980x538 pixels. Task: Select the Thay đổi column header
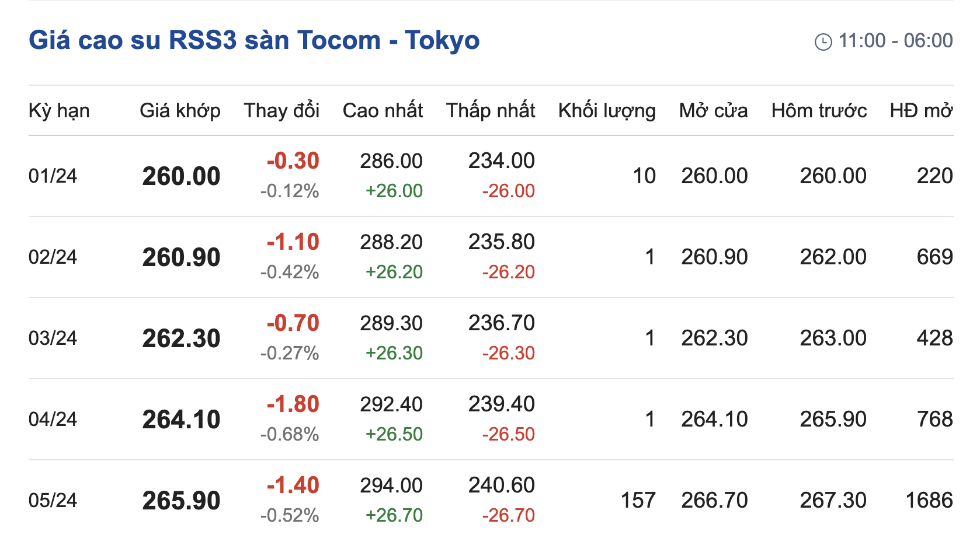[x=282, y=110]
